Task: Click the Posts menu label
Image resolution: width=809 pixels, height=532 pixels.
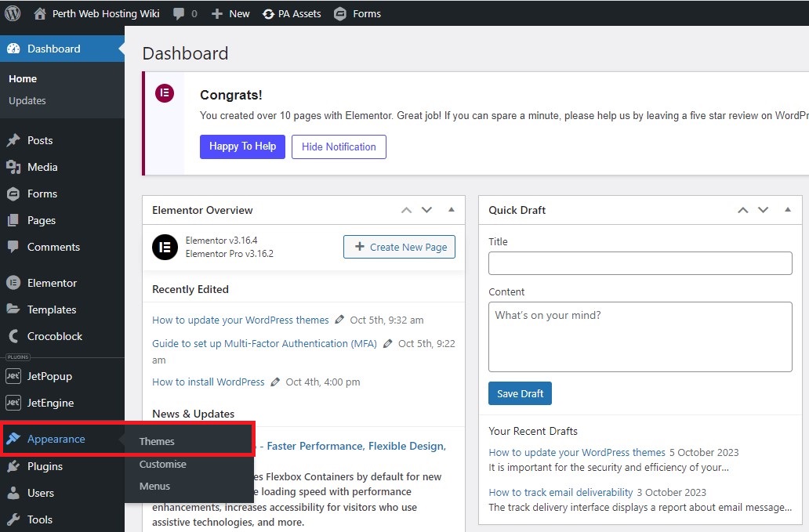Action: [40, 140]
